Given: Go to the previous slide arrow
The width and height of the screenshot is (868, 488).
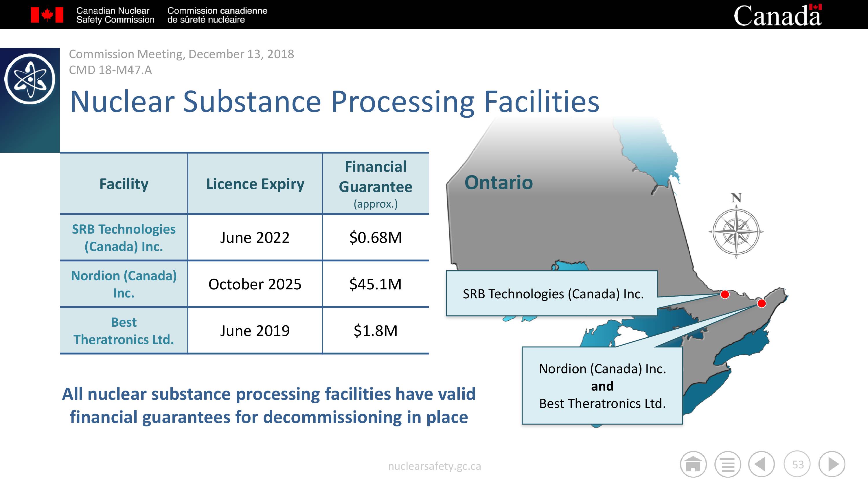Looking at the screenshot, I should click(x=762, y=464).
